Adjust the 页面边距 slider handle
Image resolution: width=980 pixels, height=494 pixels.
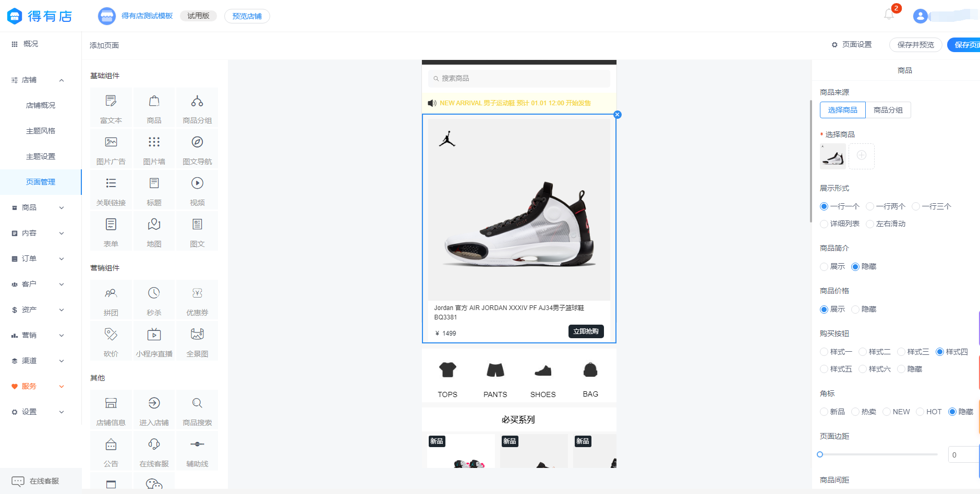[x=820, y=454]
